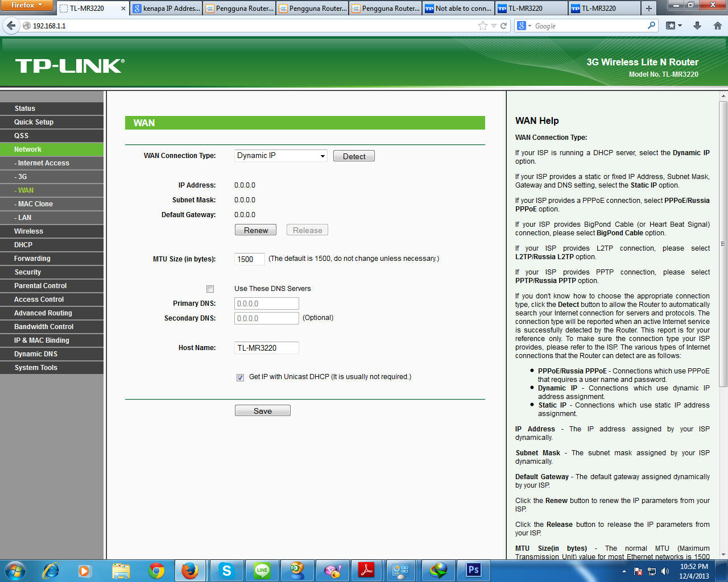
Task: Switch to Firefox on the taskbar
Action: pos(191,570)
